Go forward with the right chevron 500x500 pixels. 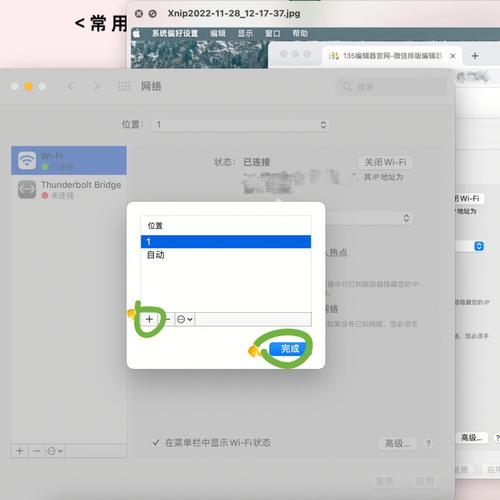tap(96, 86)
